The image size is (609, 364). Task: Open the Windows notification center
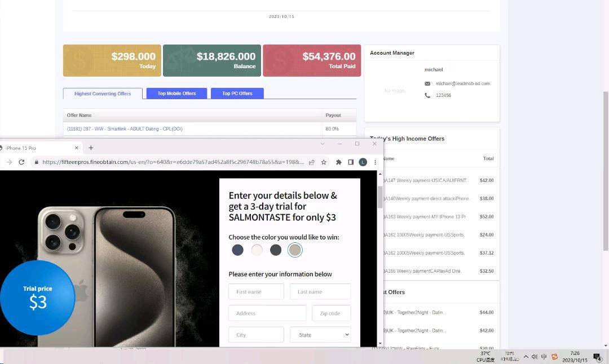pos(597,357)
